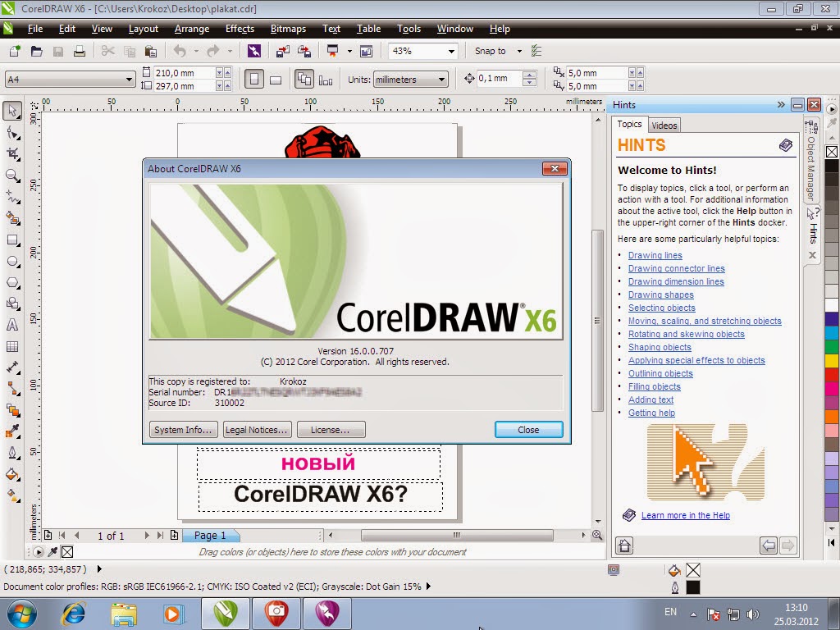The image size is (840, 630).
Task: Toggle All Pages layout button
Action: (x=304, y=80)
